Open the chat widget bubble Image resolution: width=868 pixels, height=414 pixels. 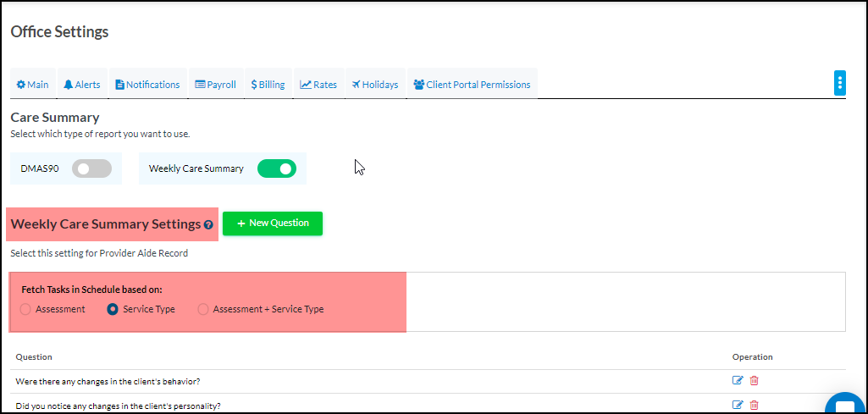coord(847,405)
